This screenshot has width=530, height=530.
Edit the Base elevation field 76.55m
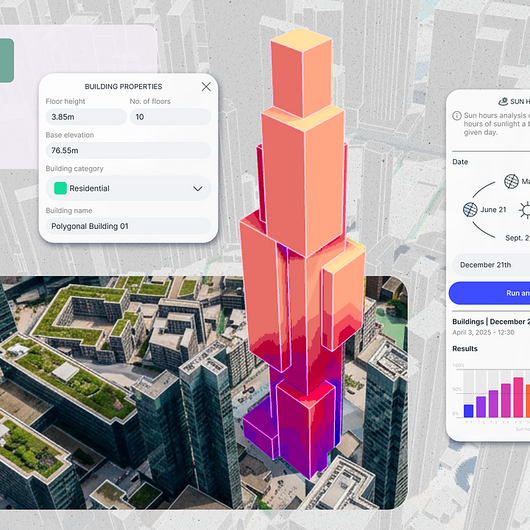pyautogui.click(x=128, y=150)
